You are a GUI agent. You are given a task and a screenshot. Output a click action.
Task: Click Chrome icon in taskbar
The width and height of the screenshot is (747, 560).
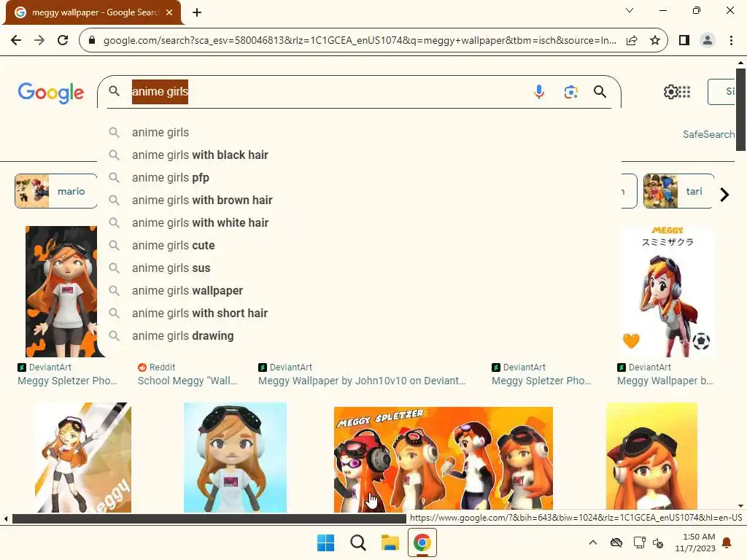click(422, 542)
